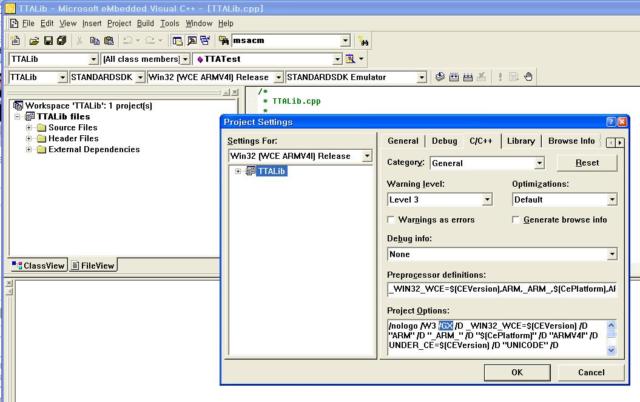
Task: Click the Paste clipboard icon
Action: 109,40
